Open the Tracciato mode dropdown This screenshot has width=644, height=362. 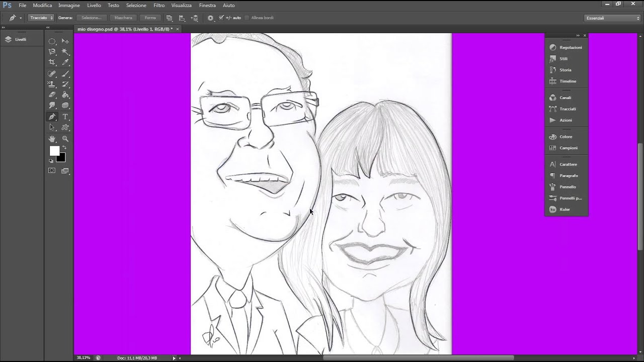[x=41, y=18]
